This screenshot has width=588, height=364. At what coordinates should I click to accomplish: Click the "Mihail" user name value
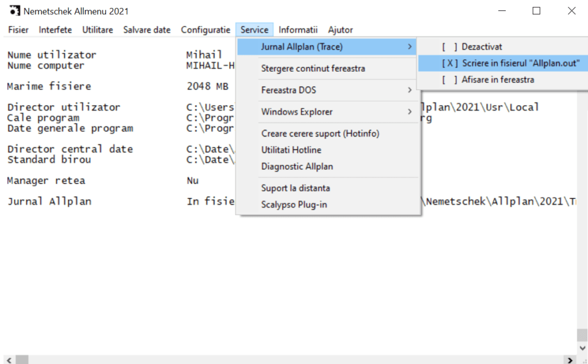[204, 55]
